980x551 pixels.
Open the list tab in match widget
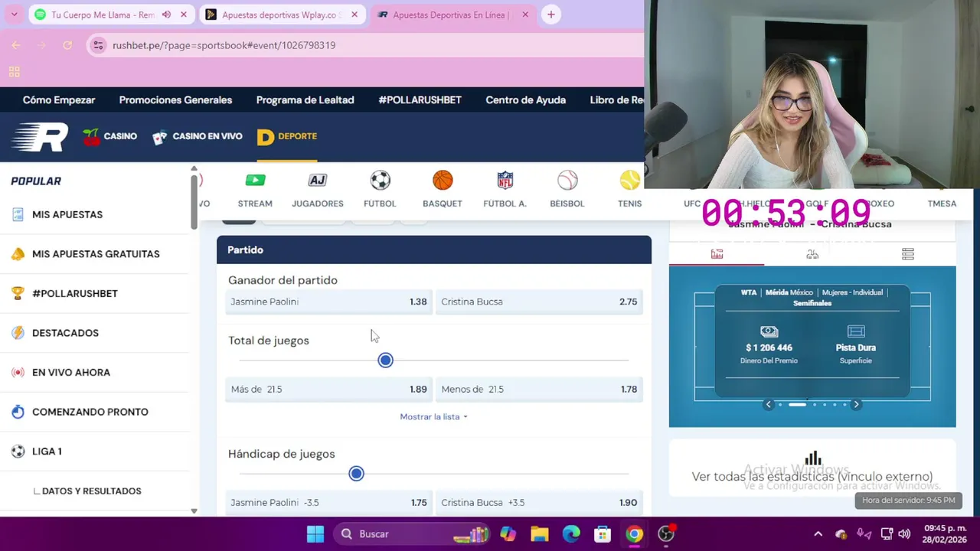tap(908, 254)
